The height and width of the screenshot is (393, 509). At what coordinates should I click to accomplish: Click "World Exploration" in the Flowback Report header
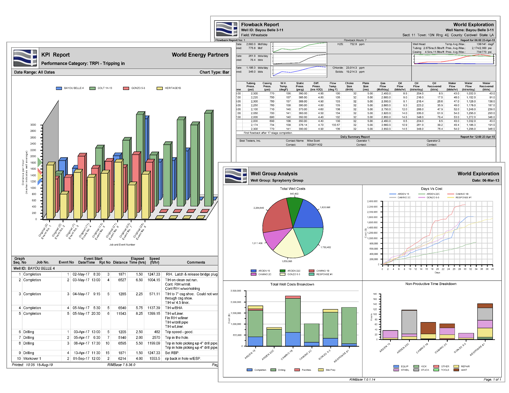coord(473,25)
